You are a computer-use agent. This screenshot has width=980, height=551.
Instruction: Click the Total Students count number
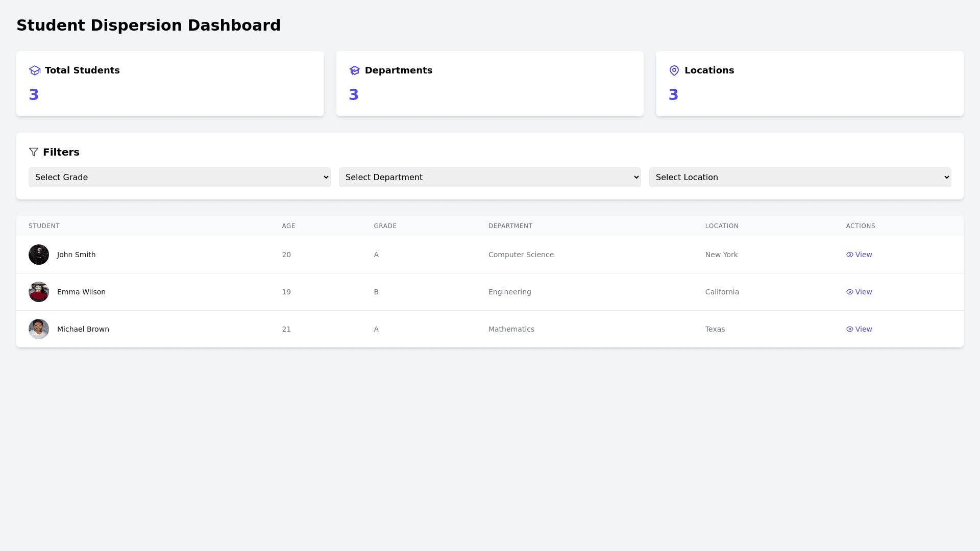34,95
